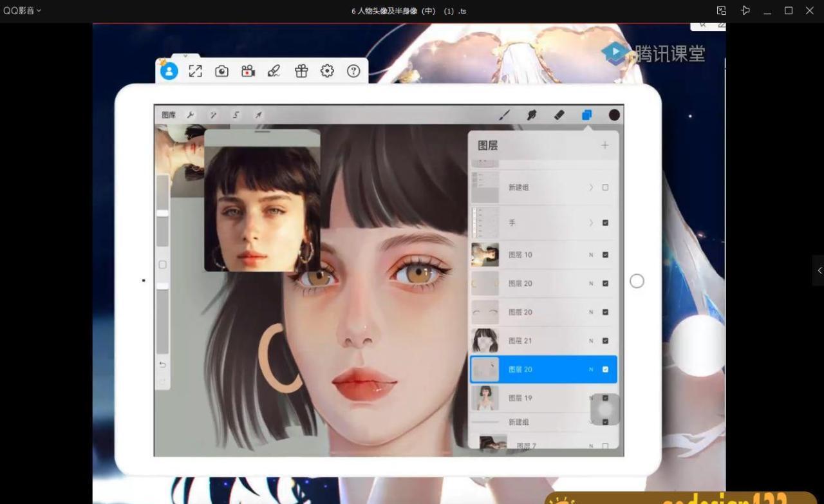Open settings via the gear icon
Screen dimensions: 824x504
pos(327,71)
